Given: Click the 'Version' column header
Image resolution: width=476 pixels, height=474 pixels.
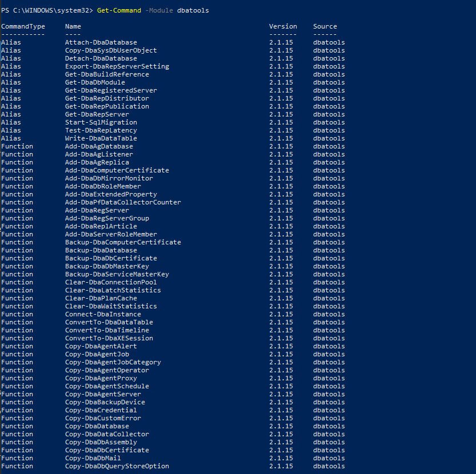Looking at the screenshot, I should point(283,27).
